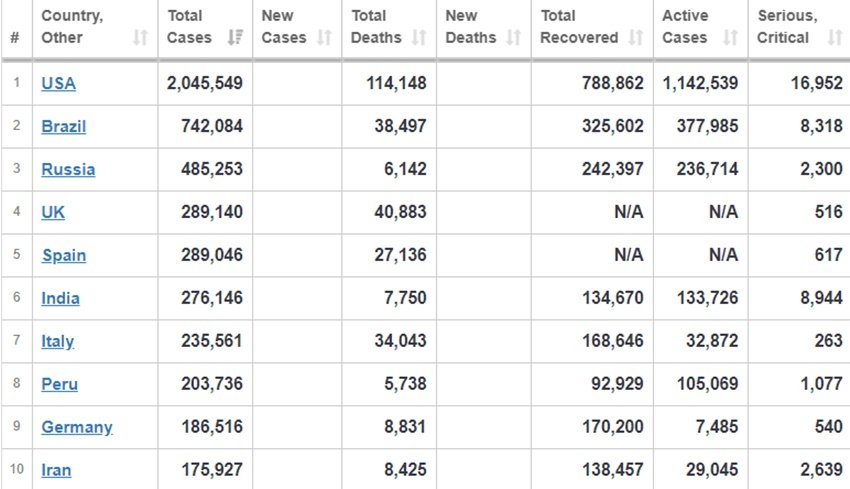
Task: Click the # rank column header
Action: coord(15,37)
